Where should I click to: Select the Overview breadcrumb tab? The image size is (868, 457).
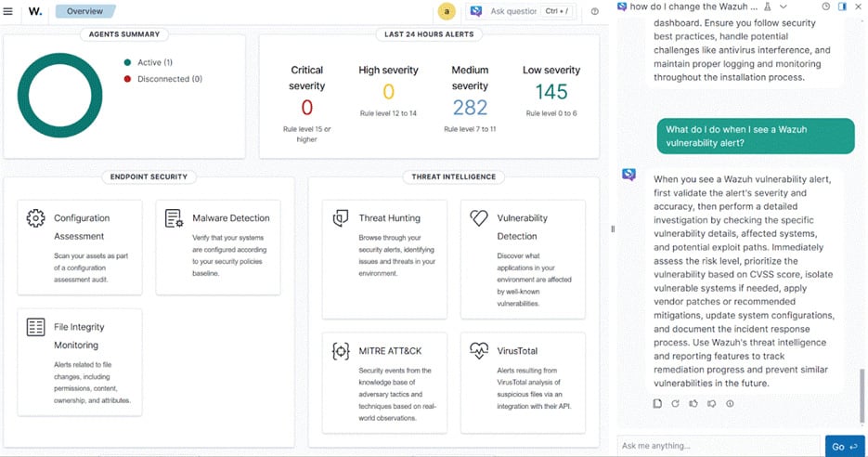(x=85, y=12)
